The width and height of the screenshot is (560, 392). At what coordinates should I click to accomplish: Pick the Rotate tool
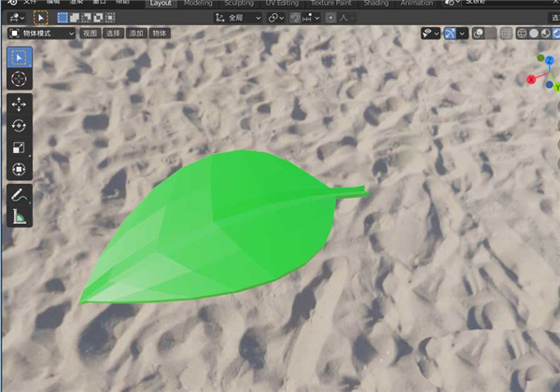coord(20,125)
